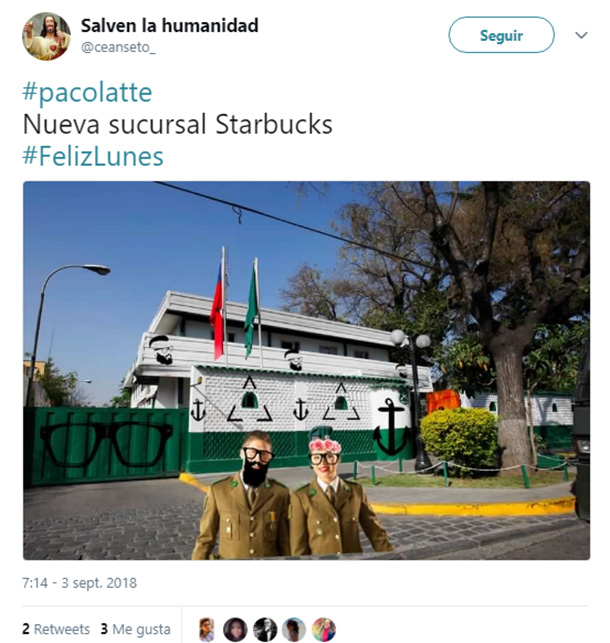This screenshot has height=643, width=610.
Task: Open the black-and-white liker avatar
Action: pyautogui.click(x=265, y=629)
